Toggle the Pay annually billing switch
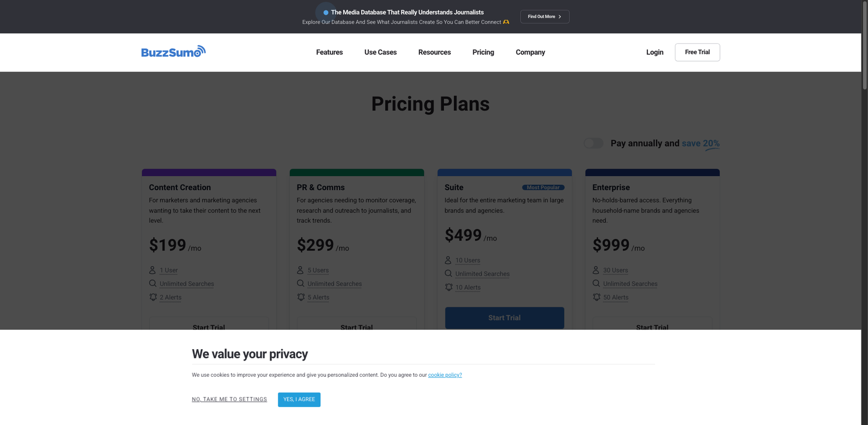Screen dimensions: 868x425 tap(593, 143)
